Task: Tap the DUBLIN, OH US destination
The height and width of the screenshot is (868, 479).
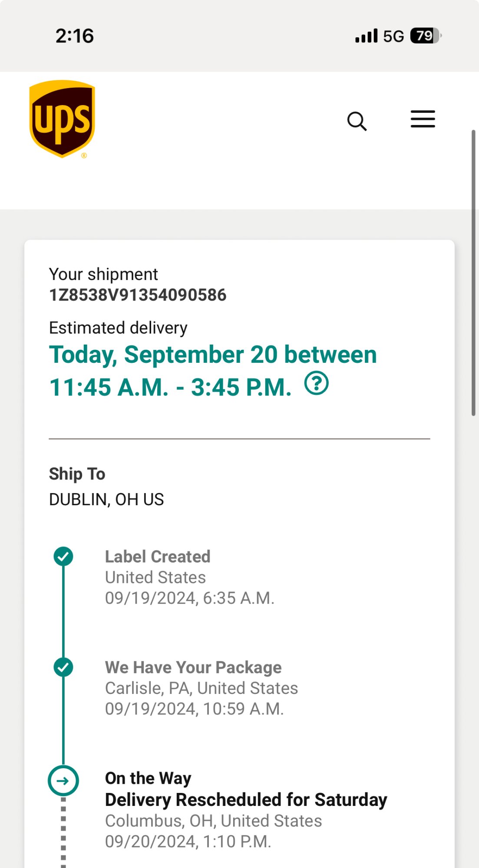Action: coord(106,500)
